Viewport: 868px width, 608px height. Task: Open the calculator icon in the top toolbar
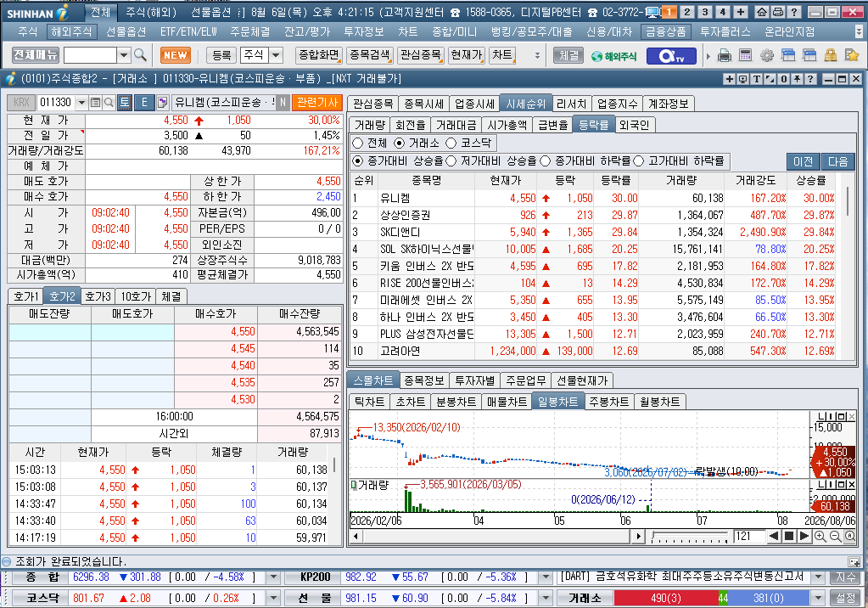(x=745, y=55)
